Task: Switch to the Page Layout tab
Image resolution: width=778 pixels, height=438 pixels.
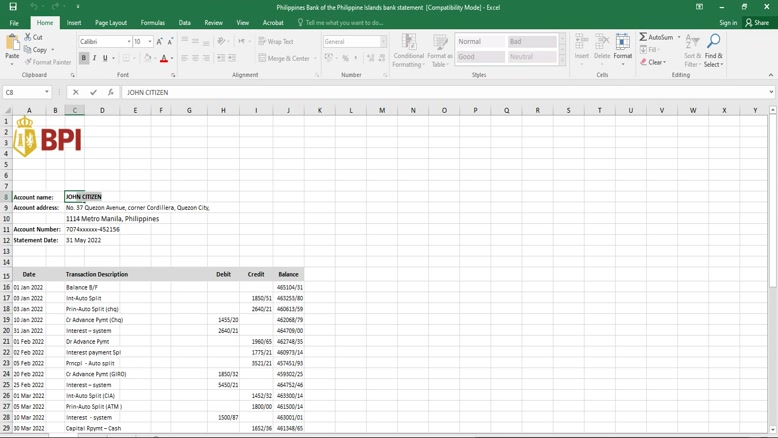Action: pyautogui.click(x=111, y=22)
